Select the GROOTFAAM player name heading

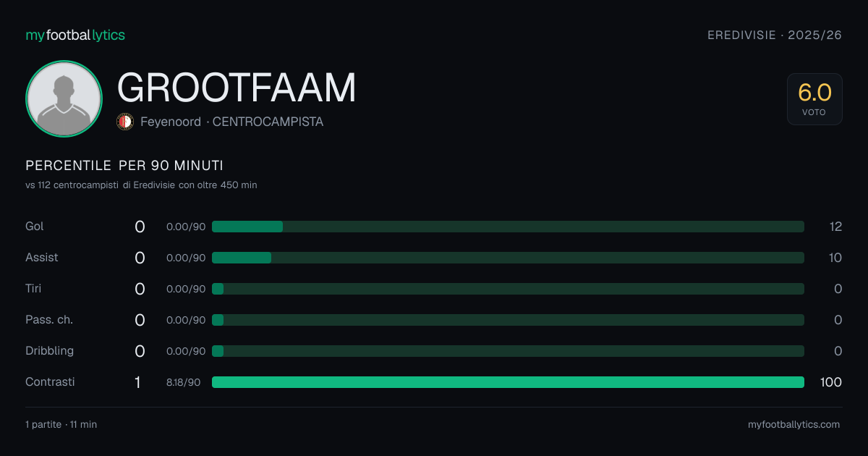point(237,88)
